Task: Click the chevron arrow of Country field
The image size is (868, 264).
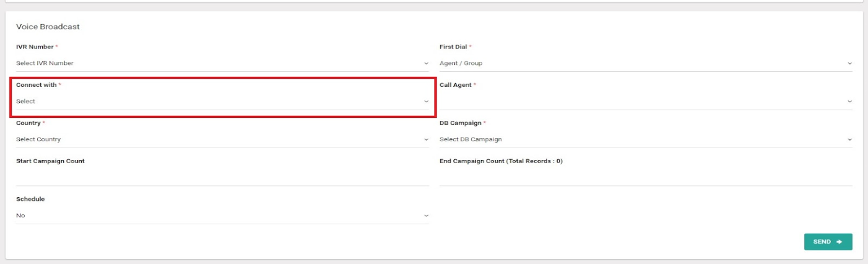Action: point(426,139)
